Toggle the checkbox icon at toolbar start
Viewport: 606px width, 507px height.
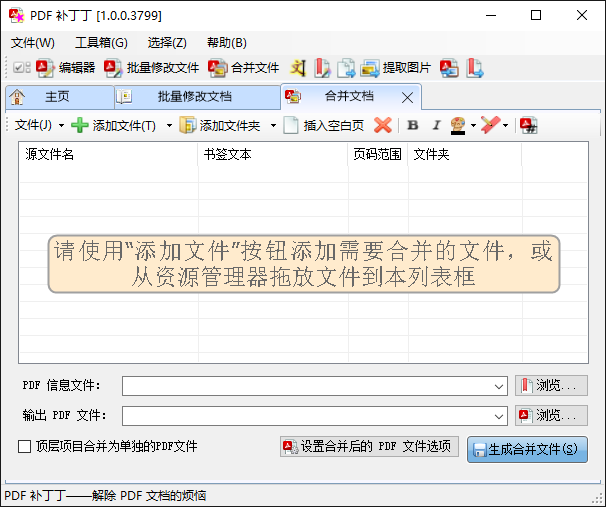pos(21,68)
